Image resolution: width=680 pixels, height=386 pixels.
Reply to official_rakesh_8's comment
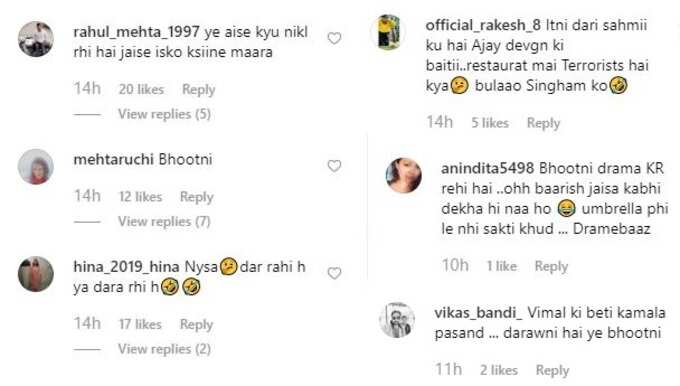543,123
